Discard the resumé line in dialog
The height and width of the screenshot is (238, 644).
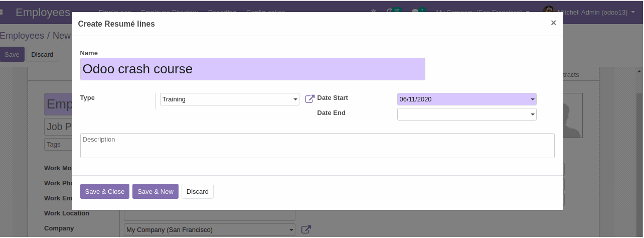point(198,191)
